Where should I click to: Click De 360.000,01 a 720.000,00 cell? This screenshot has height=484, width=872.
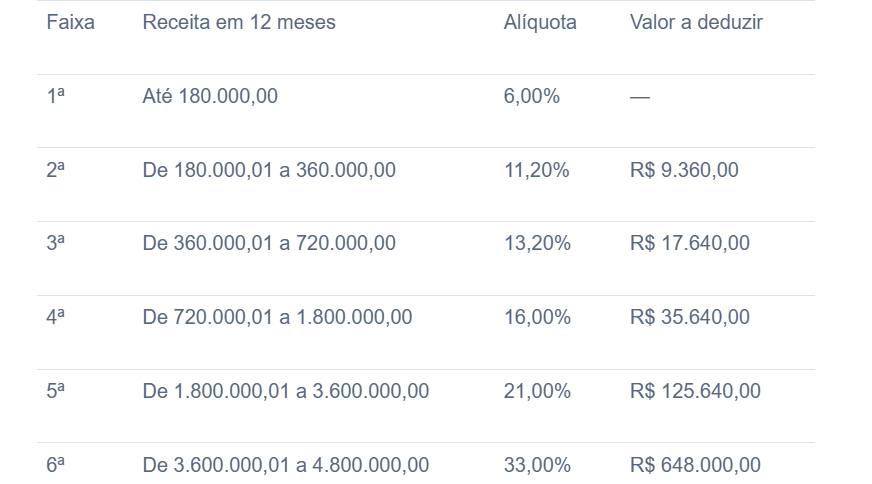(269, 243)
